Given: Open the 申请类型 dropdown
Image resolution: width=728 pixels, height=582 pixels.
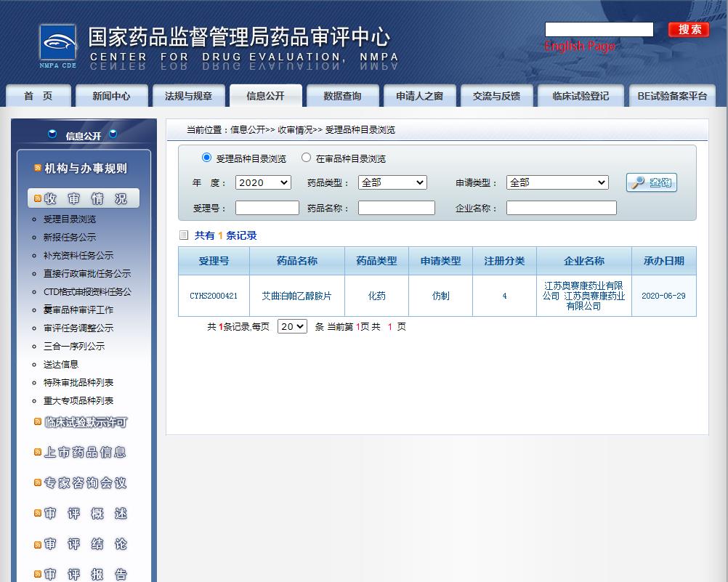Looking at the screenshot, I should point(557,182).
